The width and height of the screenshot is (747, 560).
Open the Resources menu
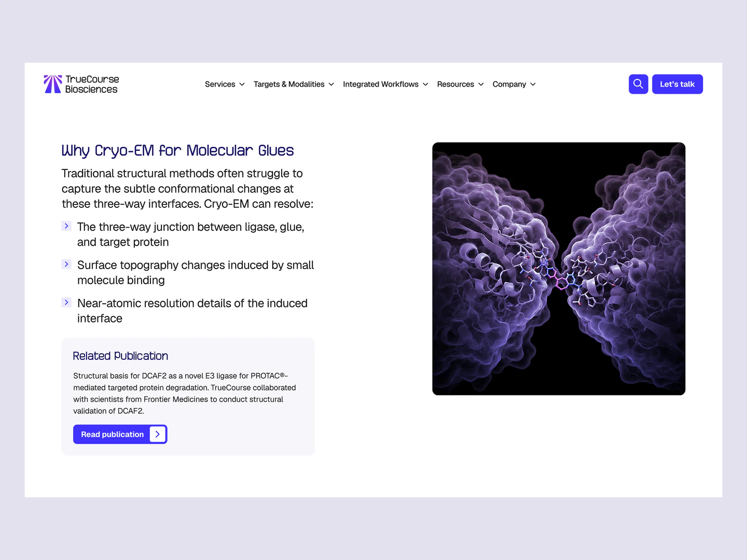tap(461, 84)
